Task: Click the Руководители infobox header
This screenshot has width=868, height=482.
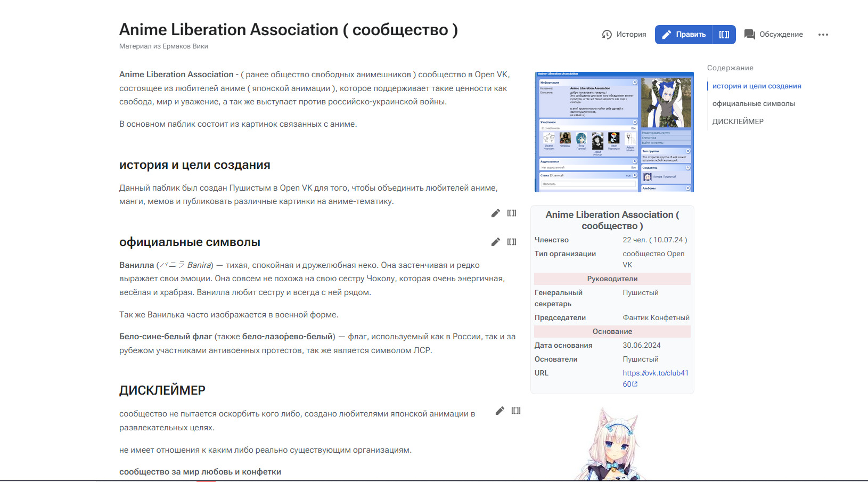Action: 612,279
